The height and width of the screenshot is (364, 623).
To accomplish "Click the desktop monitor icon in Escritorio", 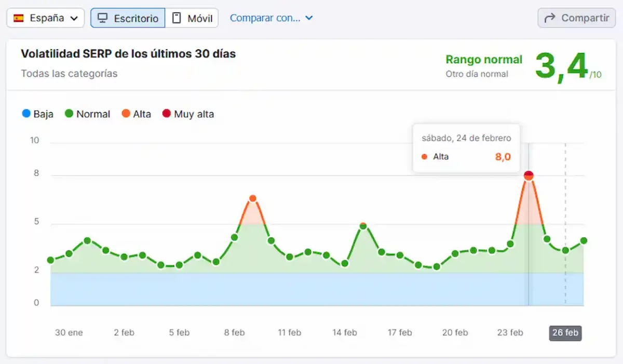I will point(103,18).
